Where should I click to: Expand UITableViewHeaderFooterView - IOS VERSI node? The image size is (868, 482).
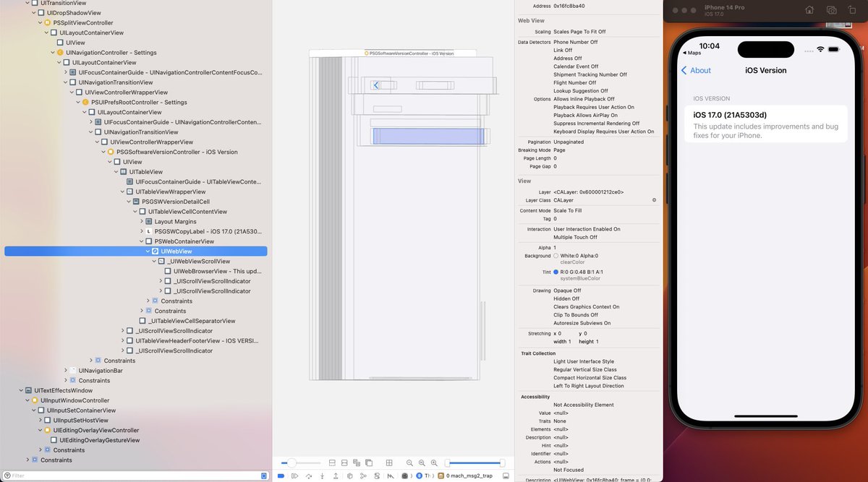(x=122, y=340)
